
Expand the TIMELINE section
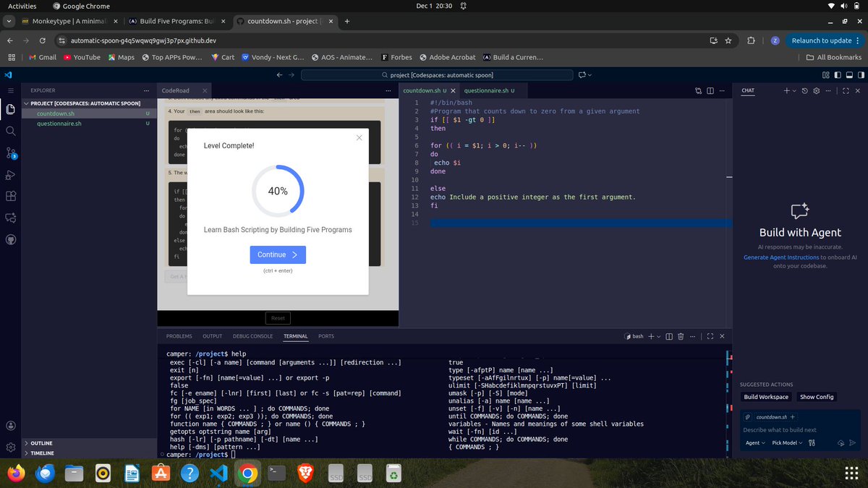tap(89, 453)
